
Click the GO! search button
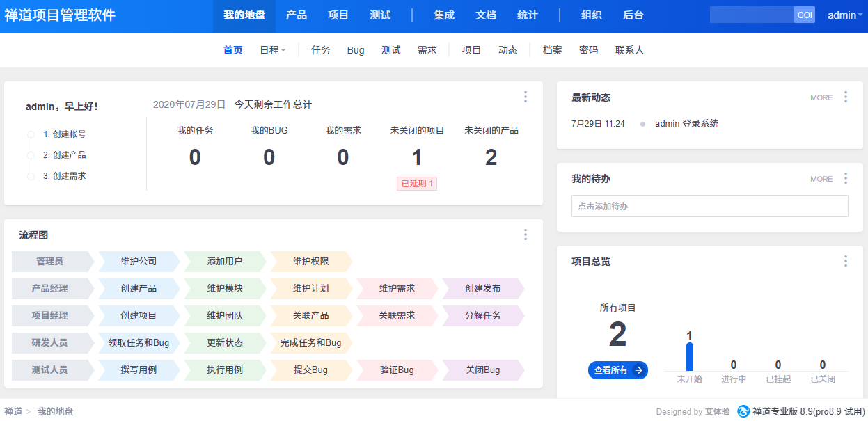[805, 15]
